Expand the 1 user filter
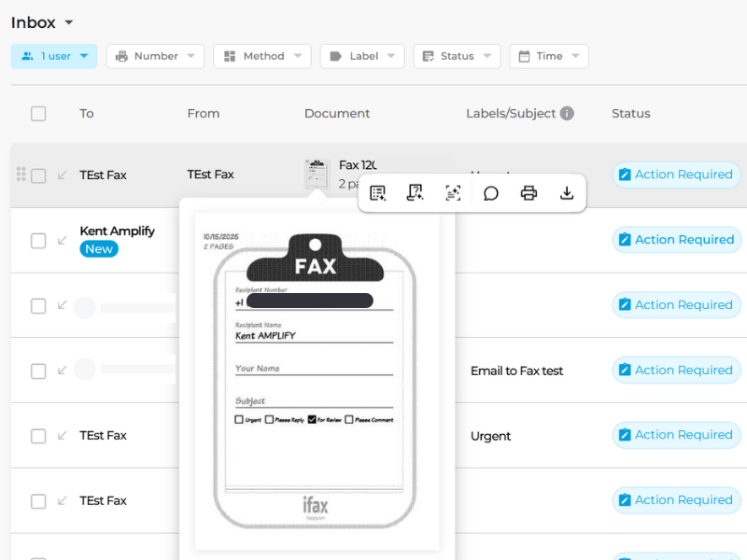This screenshot has width=747, height=560. click(x=54, y=56)
